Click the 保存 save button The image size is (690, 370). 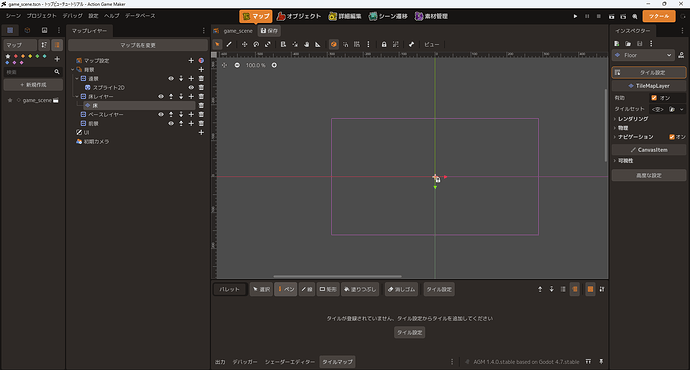(x=269, y=31)
